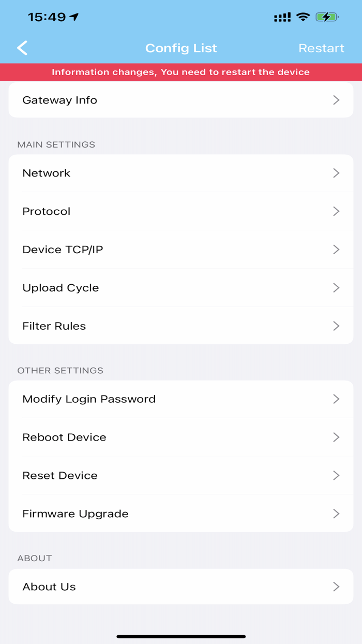Screen dimensions: 362x644
Task: Tap the cellular signal indicator
Action: tap(283, 17)
